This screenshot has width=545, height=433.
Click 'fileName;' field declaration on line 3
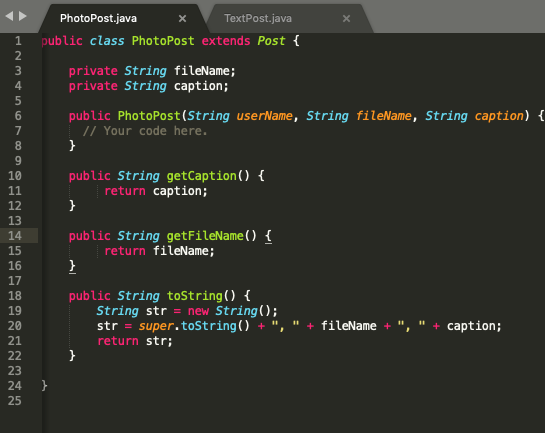click(205, 71)
